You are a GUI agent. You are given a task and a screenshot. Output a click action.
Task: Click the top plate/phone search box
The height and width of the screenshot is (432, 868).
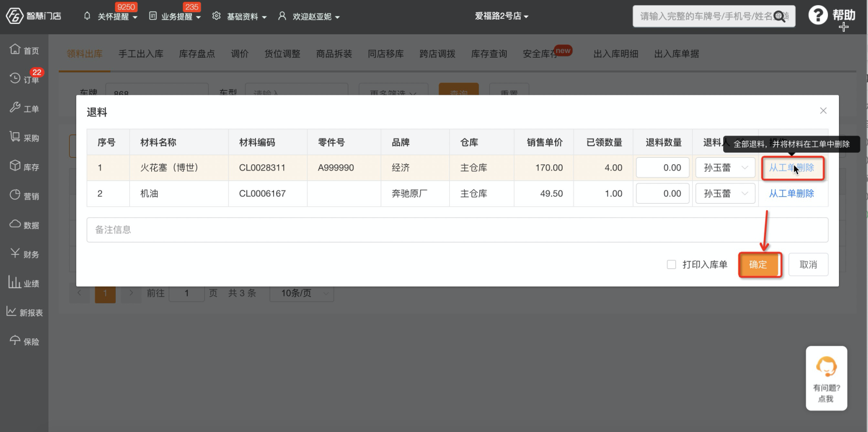point(714,16)
